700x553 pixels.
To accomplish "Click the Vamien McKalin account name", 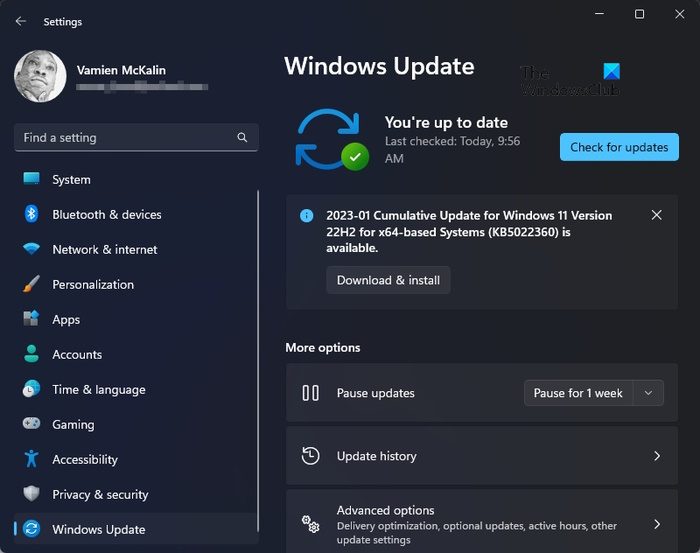I will click(121, 70).
